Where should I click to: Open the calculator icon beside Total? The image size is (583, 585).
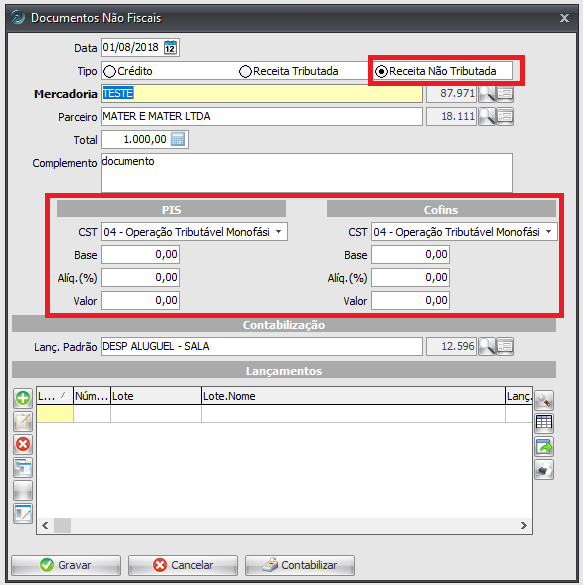click(x=178, y=140)
